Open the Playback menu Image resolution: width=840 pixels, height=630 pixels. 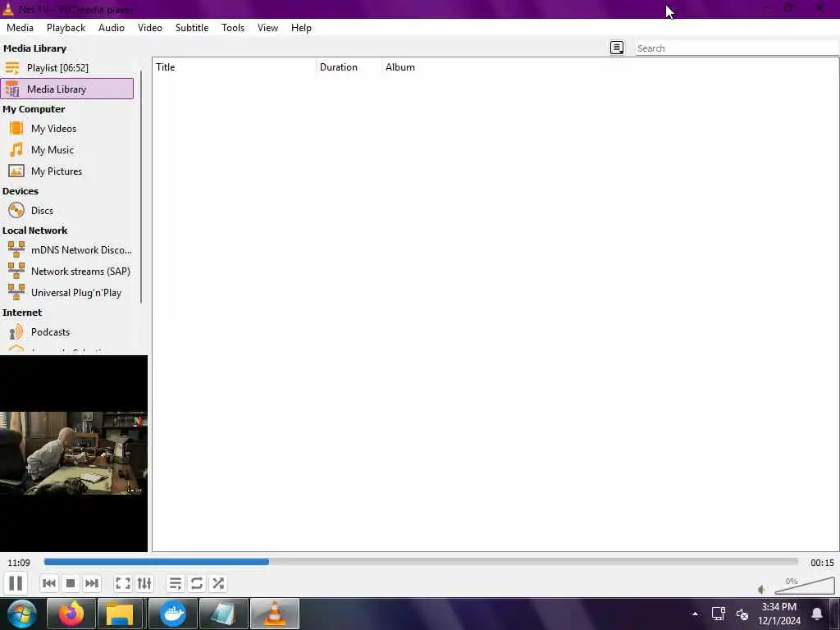tap(66, 27)
